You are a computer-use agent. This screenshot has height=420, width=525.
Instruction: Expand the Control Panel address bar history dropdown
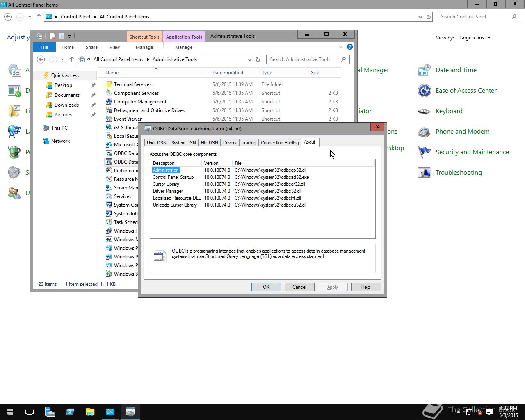click(420, 17)
